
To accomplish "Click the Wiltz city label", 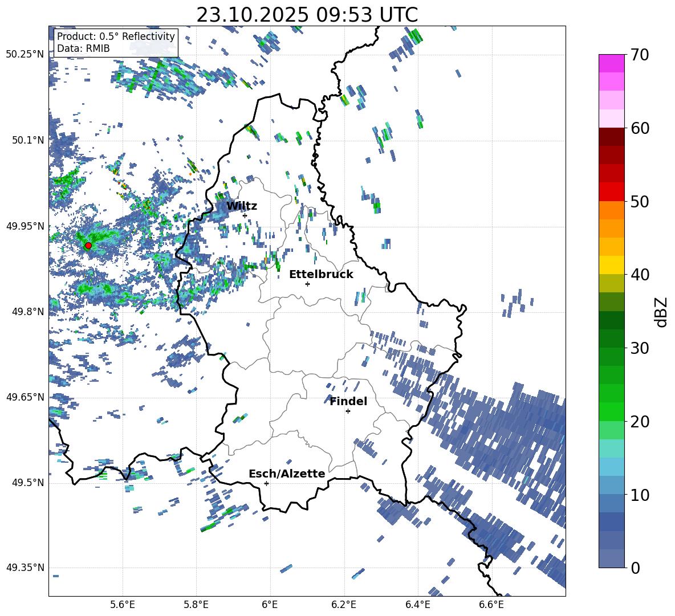I will (x=242, y=206).
